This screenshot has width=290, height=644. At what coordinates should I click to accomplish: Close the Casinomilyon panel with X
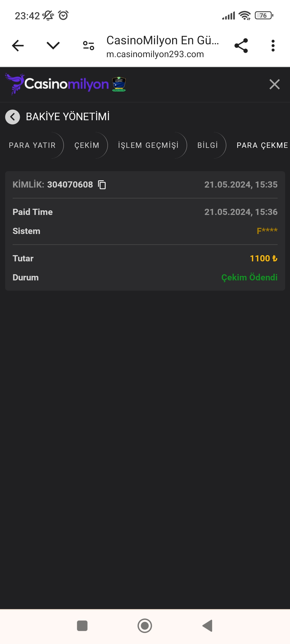point(274,84)
